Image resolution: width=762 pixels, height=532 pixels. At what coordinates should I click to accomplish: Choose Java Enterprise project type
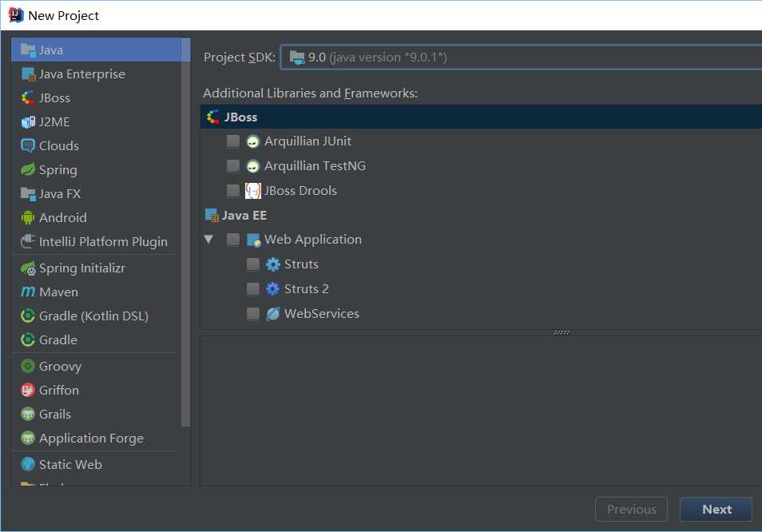96,73
